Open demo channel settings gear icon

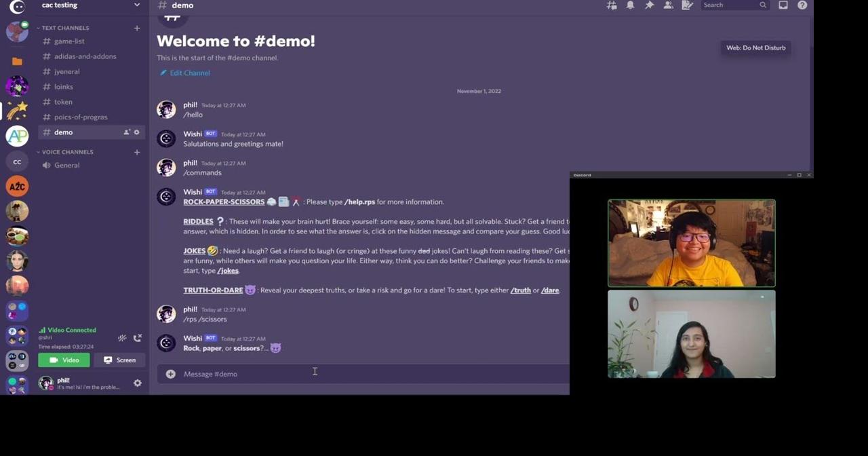136,132
